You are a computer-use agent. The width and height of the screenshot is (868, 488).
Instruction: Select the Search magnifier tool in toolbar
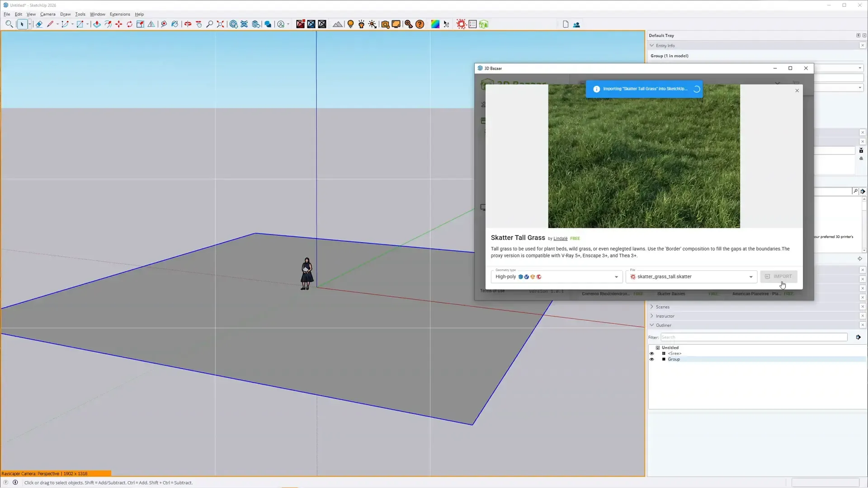9,24
